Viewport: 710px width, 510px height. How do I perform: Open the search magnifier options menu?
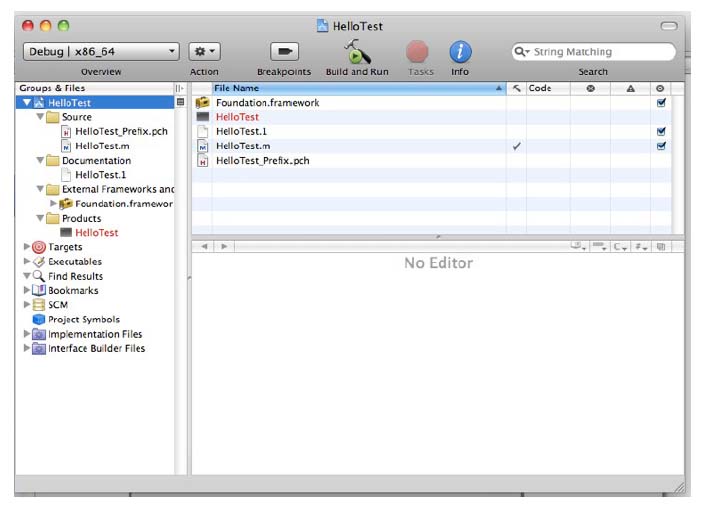(x=522, y=52)
